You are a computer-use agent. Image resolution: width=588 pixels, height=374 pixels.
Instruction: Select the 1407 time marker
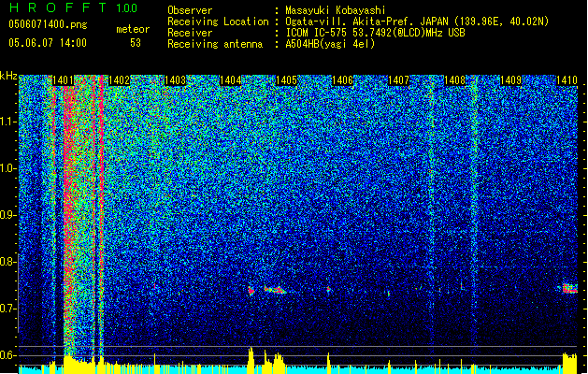(x=398, y=80)
